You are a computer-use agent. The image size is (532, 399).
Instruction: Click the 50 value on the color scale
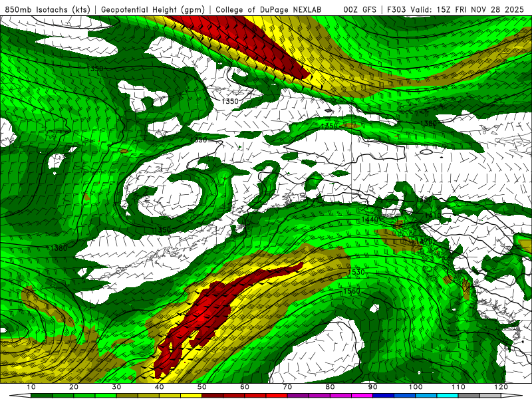[x=202, y=387]
